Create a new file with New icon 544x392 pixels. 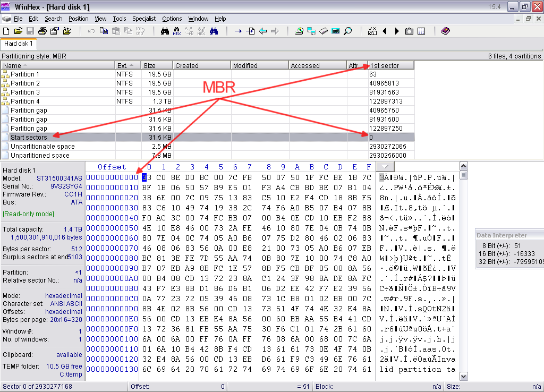point(6,31)
